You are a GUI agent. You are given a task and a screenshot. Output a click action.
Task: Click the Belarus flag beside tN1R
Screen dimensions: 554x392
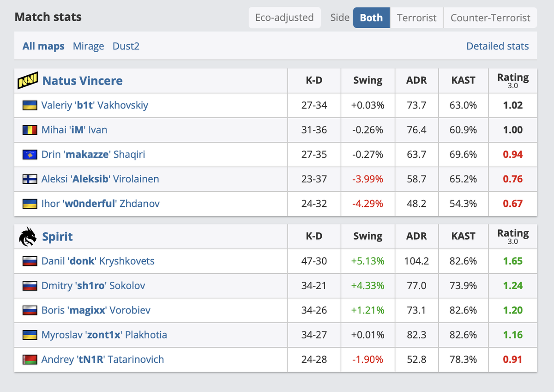(29, 360)
